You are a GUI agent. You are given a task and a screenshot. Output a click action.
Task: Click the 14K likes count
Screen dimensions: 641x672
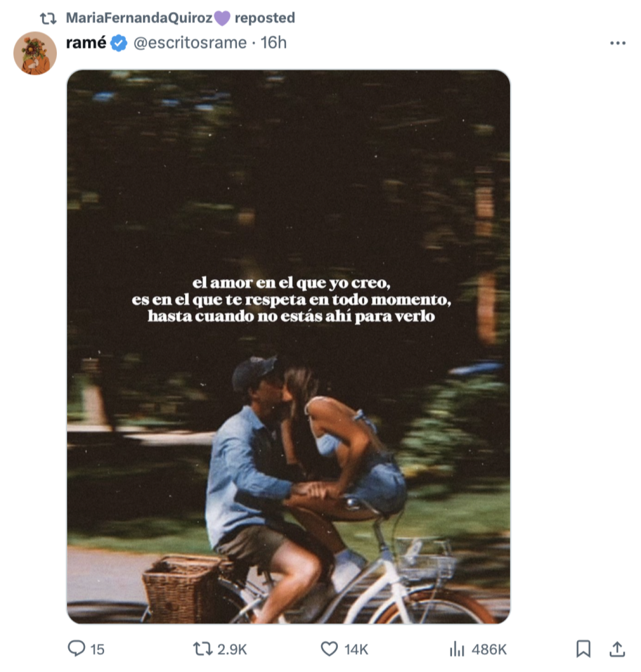pos(356,650)
